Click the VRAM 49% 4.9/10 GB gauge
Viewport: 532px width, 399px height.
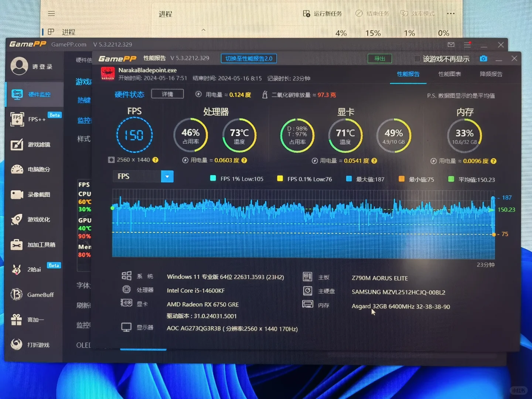[394, 136]
